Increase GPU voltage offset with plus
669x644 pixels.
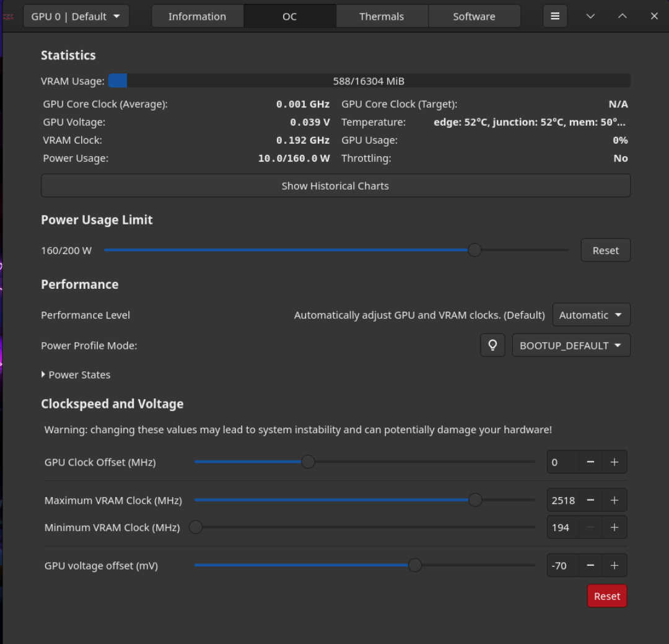point(614,565)
